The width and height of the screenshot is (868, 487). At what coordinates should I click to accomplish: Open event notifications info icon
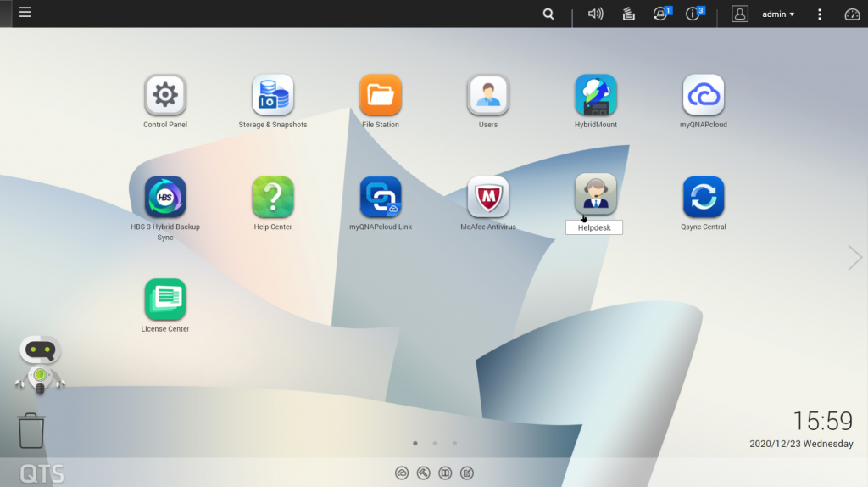click(694, 14)
